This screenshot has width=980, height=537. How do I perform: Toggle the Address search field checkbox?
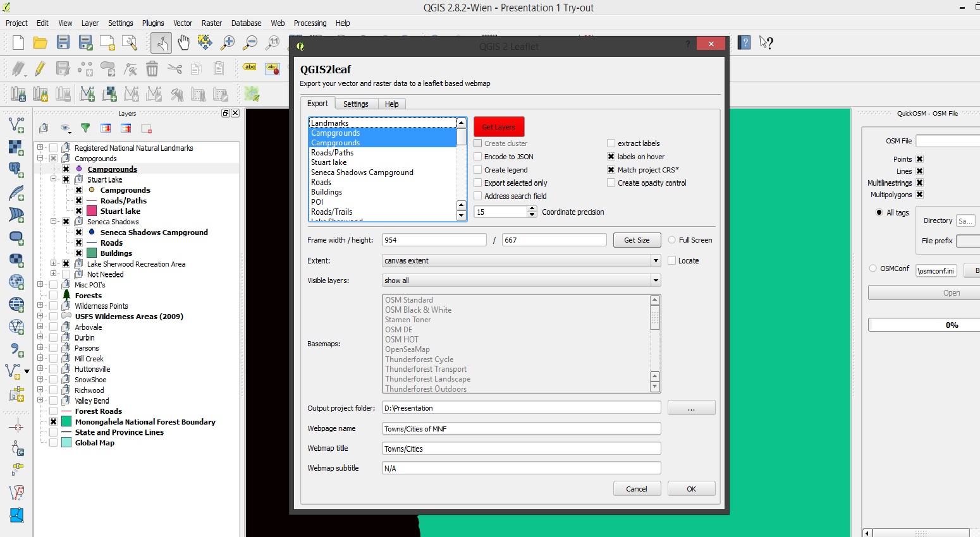(x=478, y=196)
